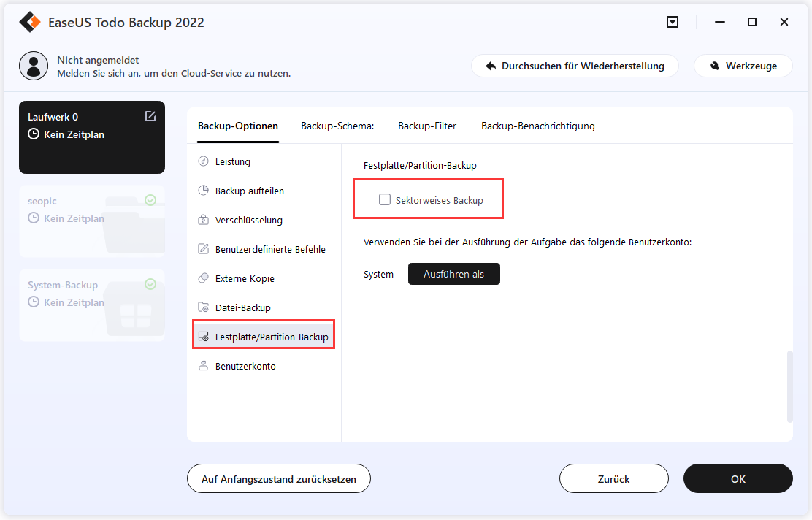812x520 pixels.
Task: Click the clock icon under Laufwerk 0
Action: point(34,134)
